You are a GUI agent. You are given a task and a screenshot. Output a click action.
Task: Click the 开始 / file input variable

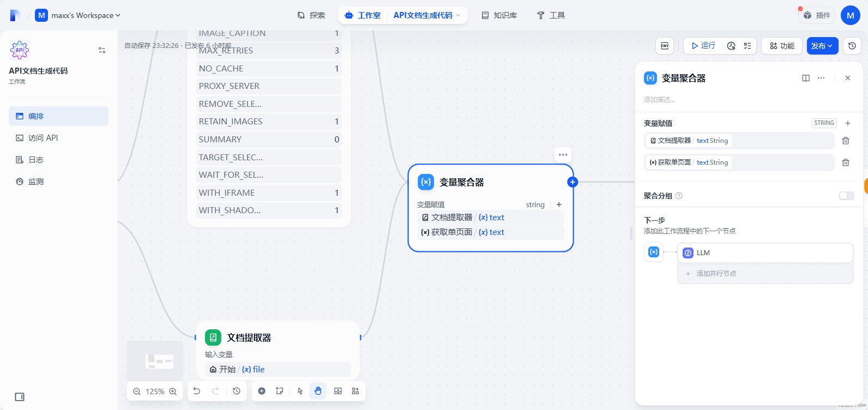coord(278,370)
